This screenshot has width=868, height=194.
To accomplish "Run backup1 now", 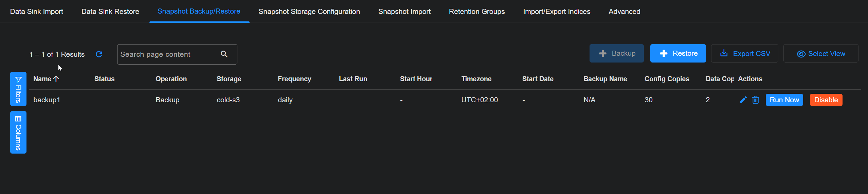I will [x=784, y=100].
